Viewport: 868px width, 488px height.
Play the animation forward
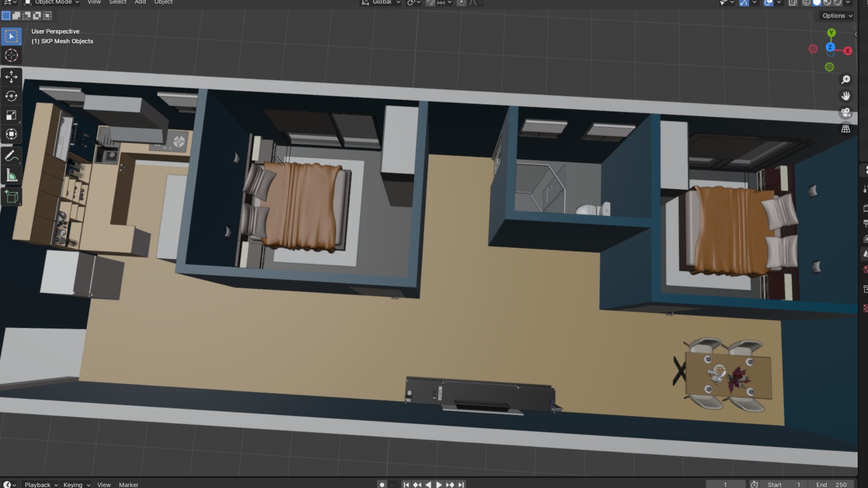pos(439,484)
